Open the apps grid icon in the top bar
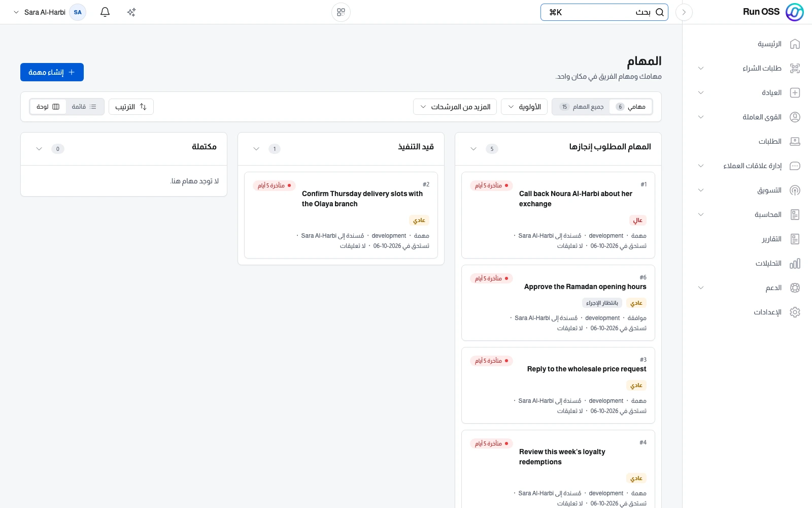The height and width of the screenshot is (508, 812). 341,12
